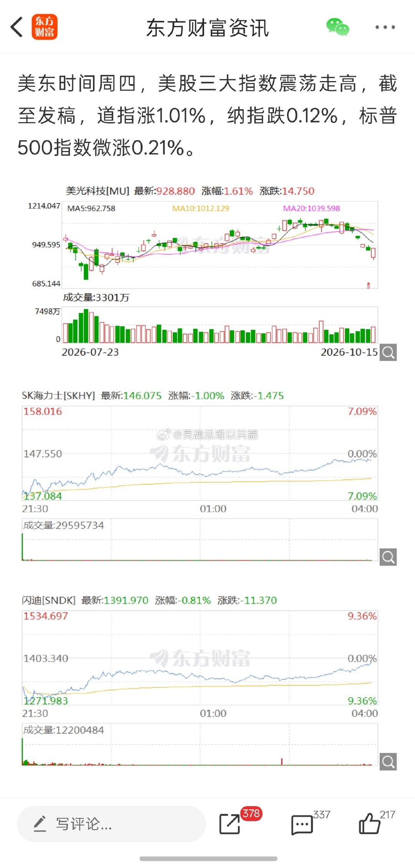This screenshot has width=415, height=868.
Task: Share via the WeChat icon
Action: [338, 27]
